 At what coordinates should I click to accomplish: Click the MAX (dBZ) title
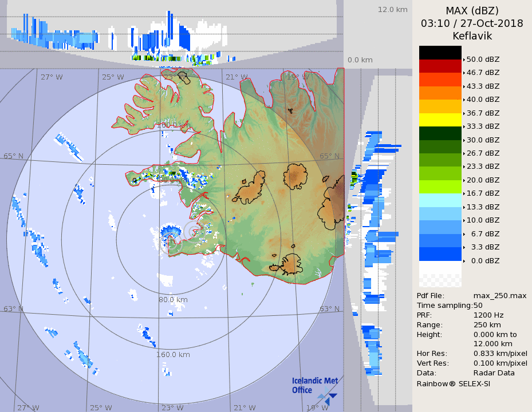(472, 10)
